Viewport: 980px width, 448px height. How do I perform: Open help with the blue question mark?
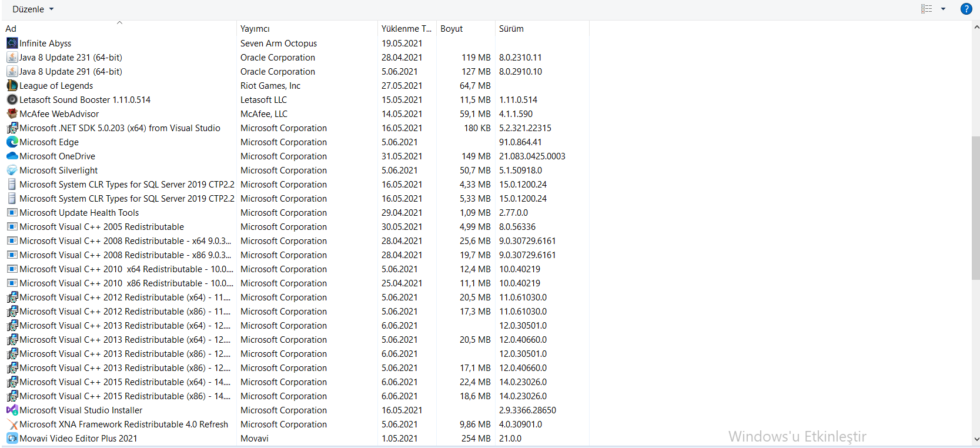pyautogui.click(x=966, y=9)
